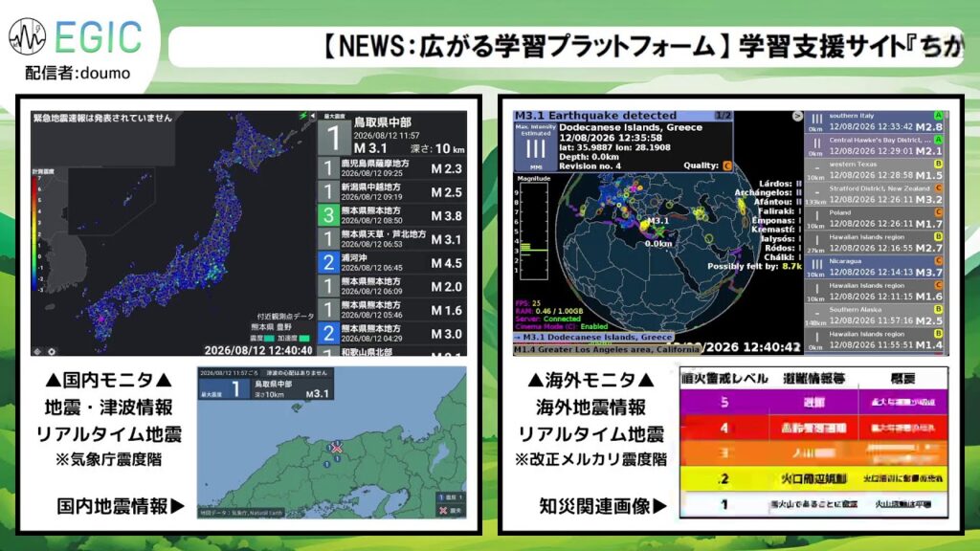Collapse earthquake list with the left triangle arrow
The height and width of the screenshot is (551, 980).
coord(313,116)
